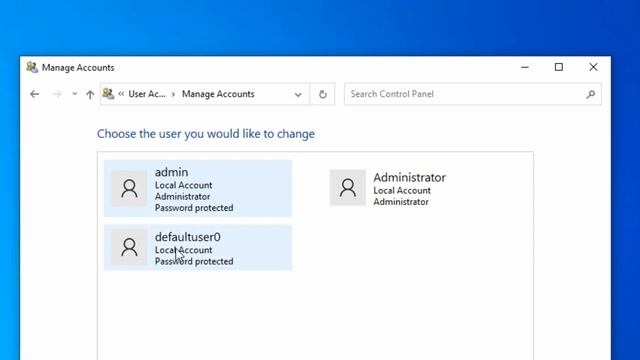
Task: Maximize the Manage Accounts window
Action: coord(559,67)
